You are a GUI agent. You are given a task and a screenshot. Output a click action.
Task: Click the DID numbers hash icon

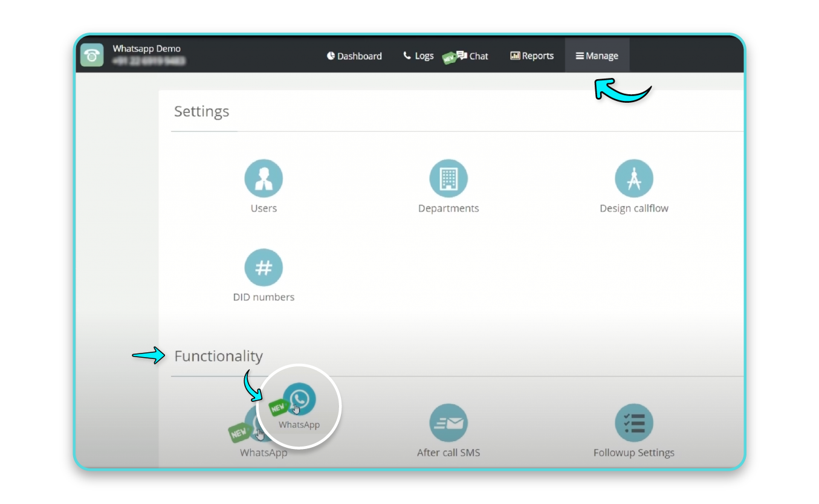tap(264, 267)
